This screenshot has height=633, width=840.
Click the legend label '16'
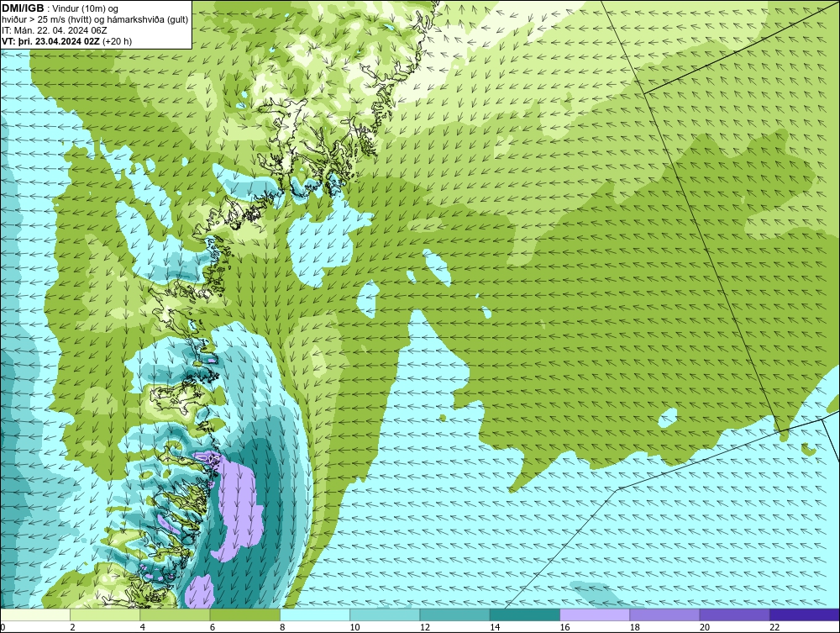pyautogui.click(x=565, y=628)
